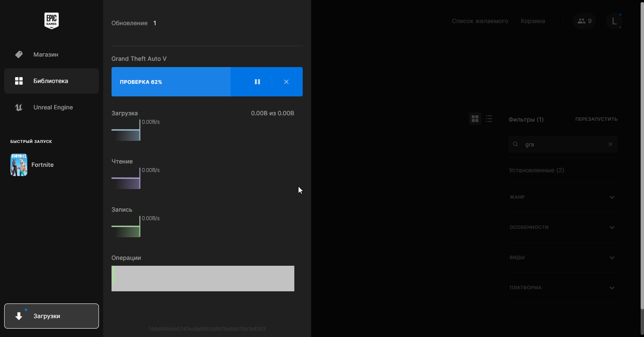Click the download arrow icon
This screenshot has width=644, height=337.
(x=19, y=316)
